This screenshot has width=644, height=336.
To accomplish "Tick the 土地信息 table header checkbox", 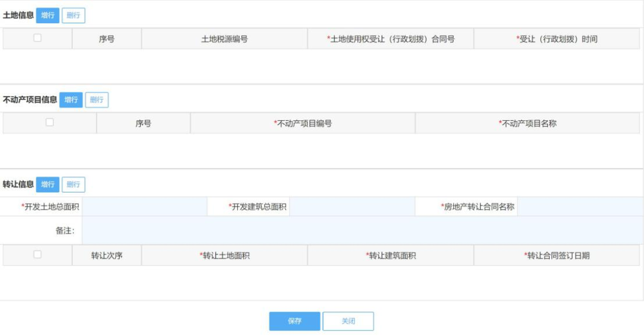I will point(38,38).
